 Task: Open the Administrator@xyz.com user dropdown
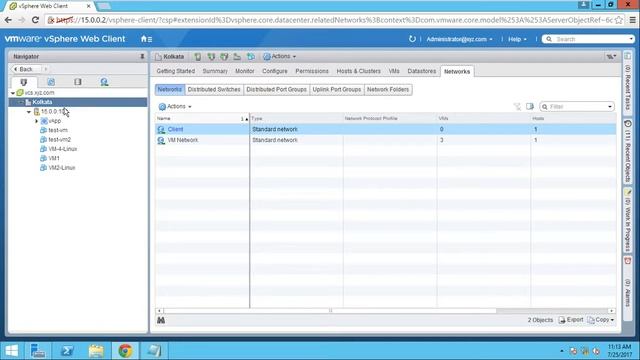pos(459,39)
